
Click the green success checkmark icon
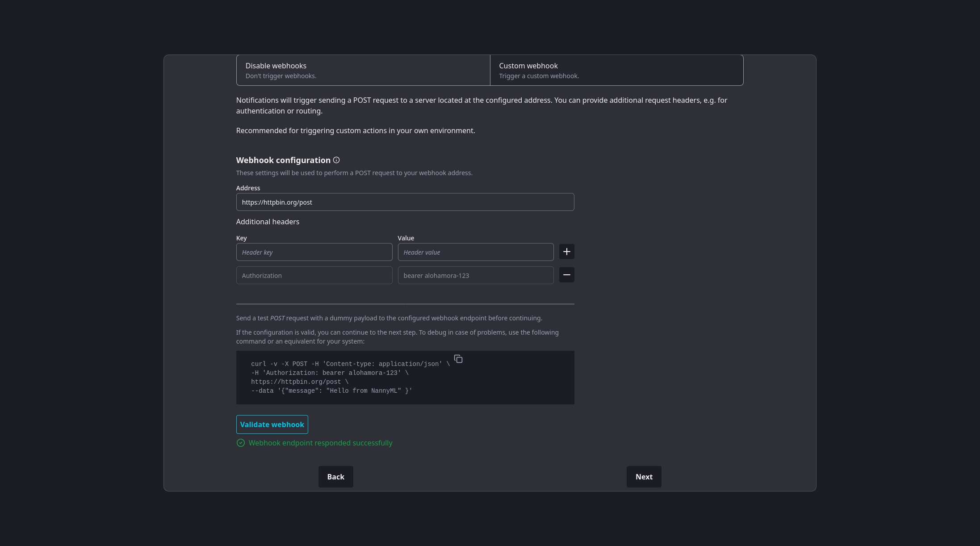(x=241, y=443)
